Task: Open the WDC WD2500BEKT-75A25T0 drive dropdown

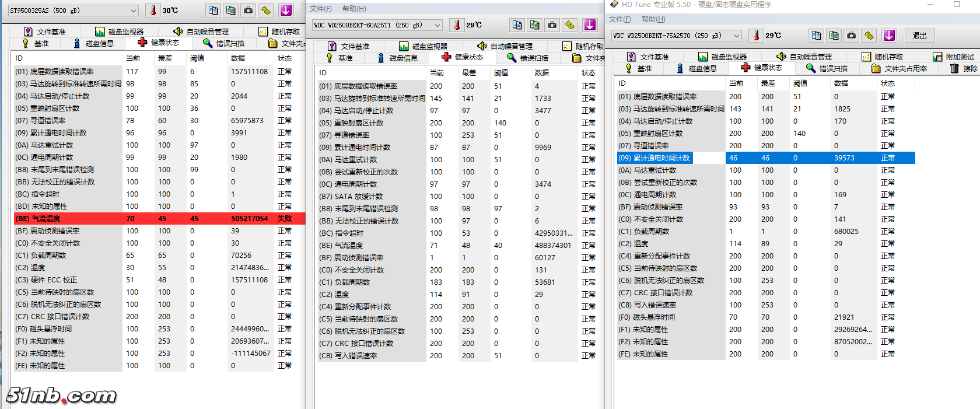Action: tap(737, 36)
